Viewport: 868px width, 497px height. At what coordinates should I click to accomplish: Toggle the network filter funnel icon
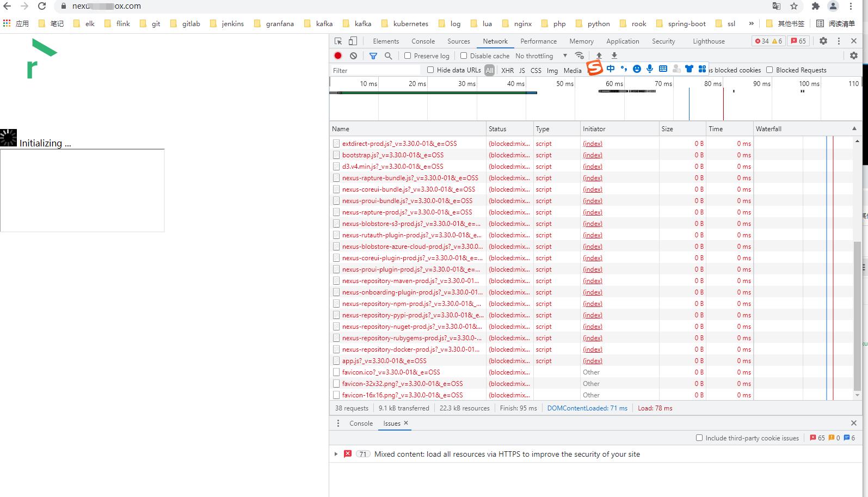[x=373, y=56]
